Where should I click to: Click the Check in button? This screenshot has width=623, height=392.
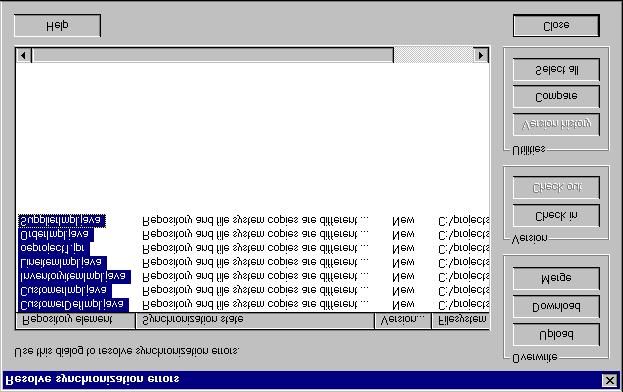click(x=556, y=216)
